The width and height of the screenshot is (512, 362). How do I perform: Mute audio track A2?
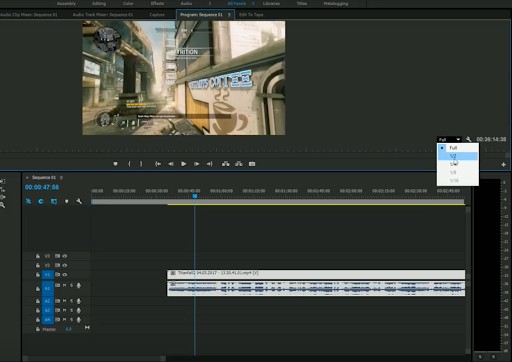coord(65,301)
